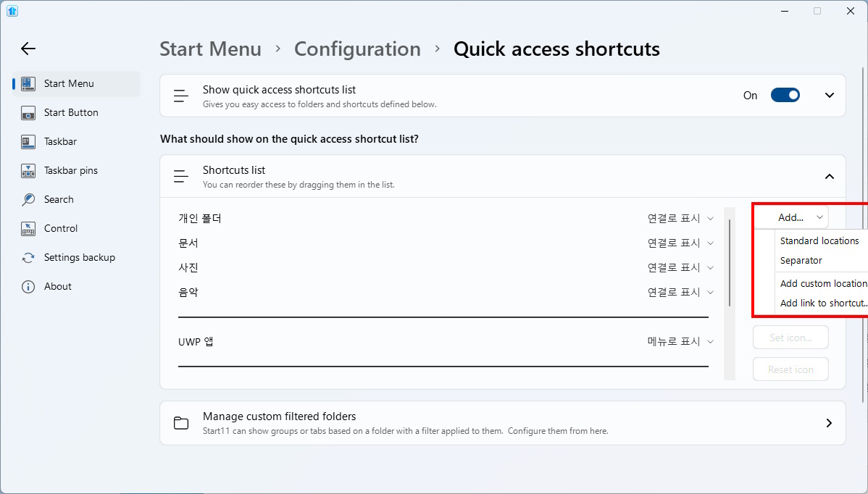Choose Standard locations from Add menu
This screenshot has width=868, height=494.
click(819, 240)
